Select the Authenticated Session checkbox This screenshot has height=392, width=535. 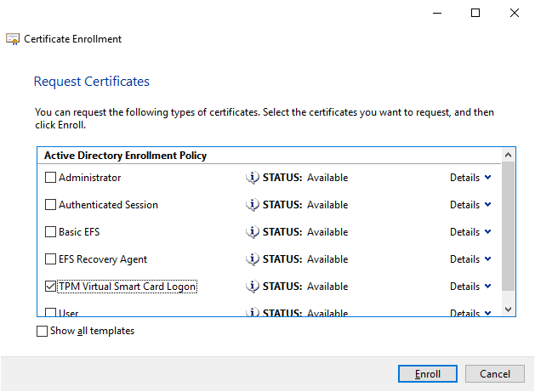coord(50,205)
